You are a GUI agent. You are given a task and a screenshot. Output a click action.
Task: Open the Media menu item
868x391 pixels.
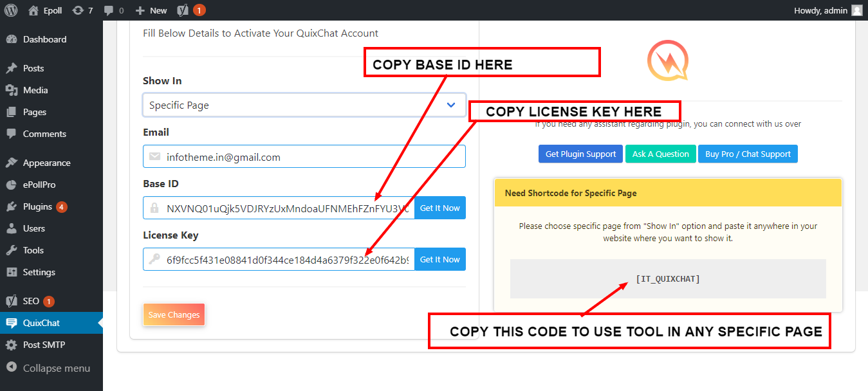pyautogui.click(x=51, y=90)
